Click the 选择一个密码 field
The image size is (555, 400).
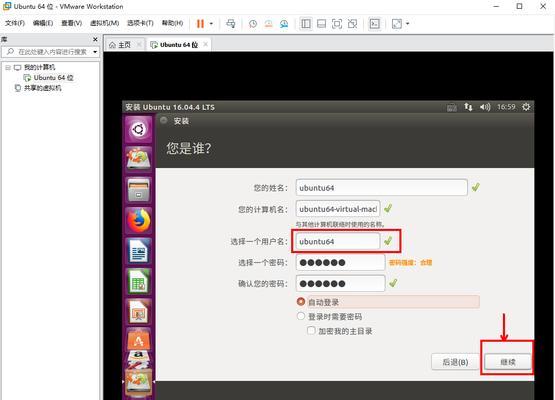pos(340,262)
